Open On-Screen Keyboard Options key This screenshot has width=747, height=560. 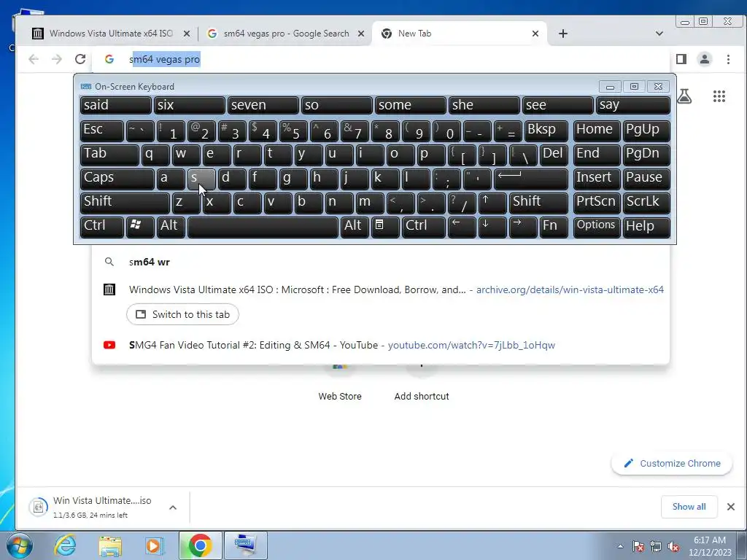[596, 227]
